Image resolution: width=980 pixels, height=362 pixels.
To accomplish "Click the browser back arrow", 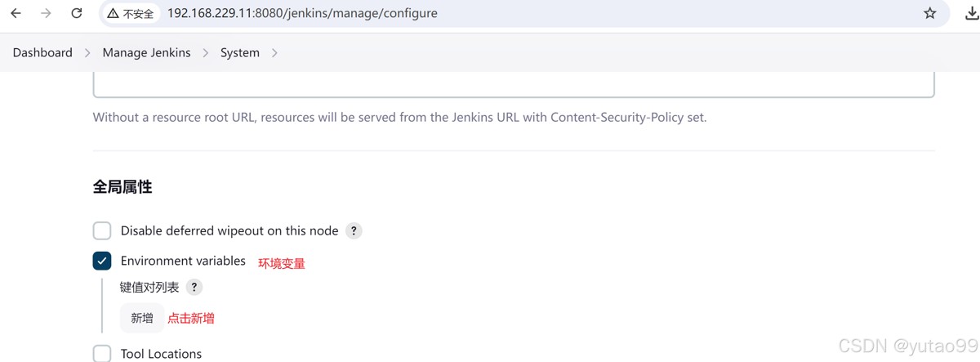I will tap(16, 13).
